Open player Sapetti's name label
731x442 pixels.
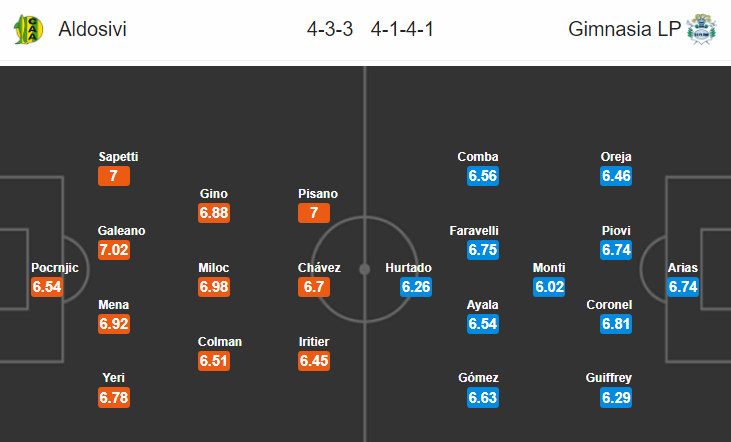(118, 157)
